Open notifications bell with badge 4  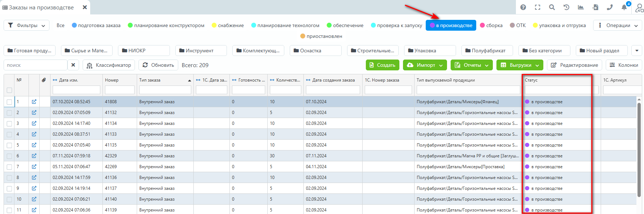624,7
